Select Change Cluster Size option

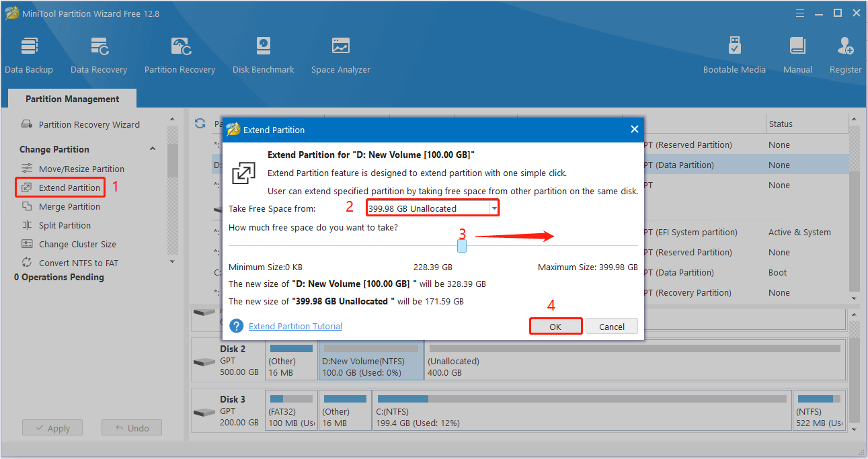click(77, 244)
